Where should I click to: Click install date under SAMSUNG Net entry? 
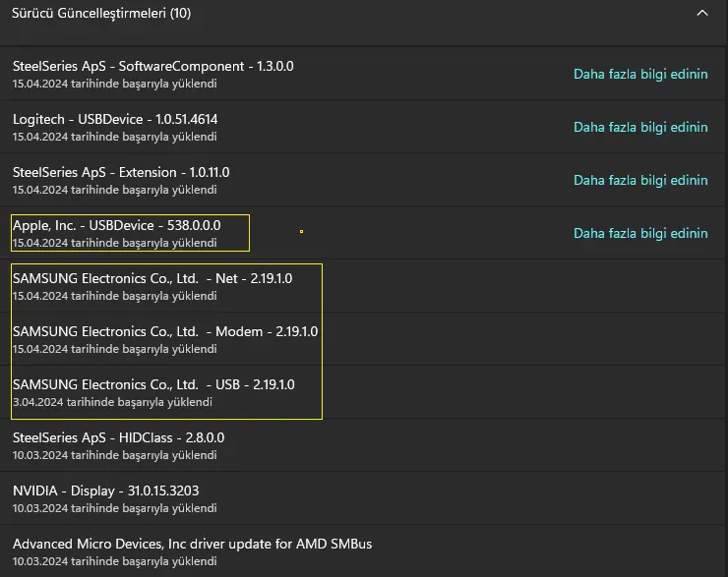click(x=115, y=296)
